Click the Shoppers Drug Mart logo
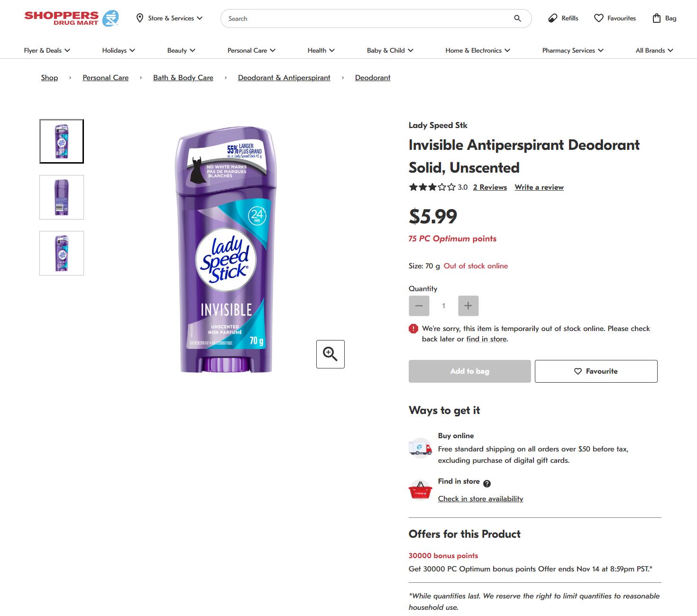 click(x=71, y=18)
